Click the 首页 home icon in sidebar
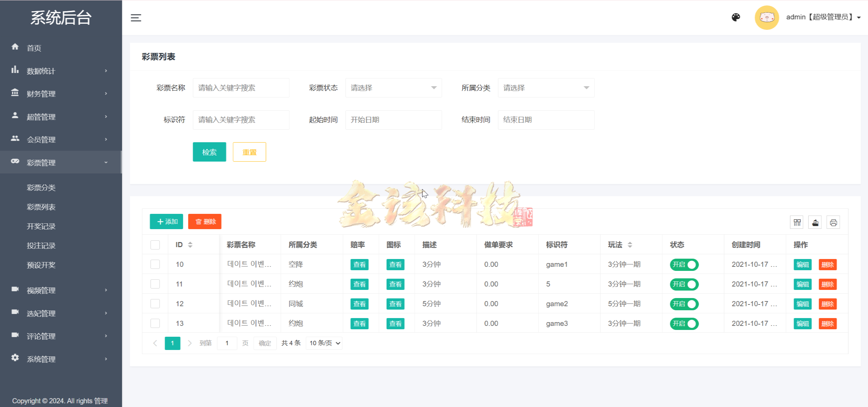 [15, 47]
